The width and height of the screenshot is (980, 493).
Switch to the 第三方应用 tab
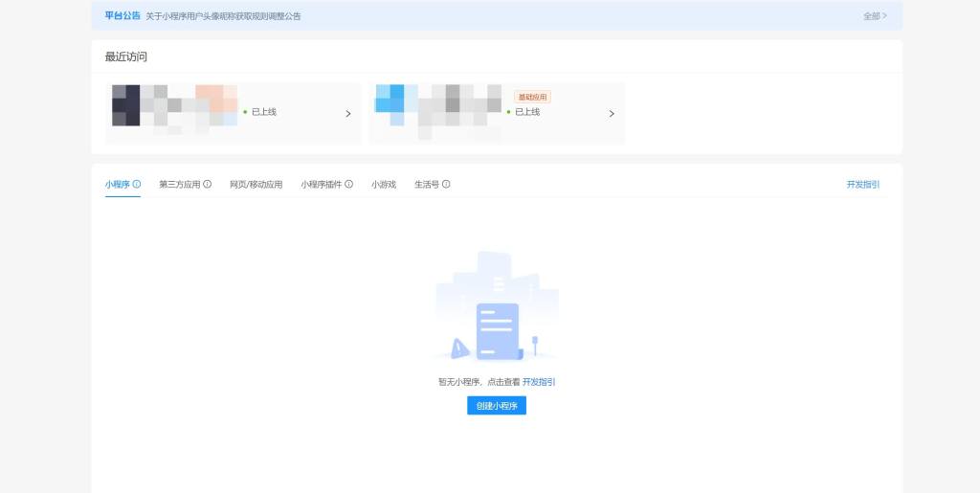coord(179,185)
